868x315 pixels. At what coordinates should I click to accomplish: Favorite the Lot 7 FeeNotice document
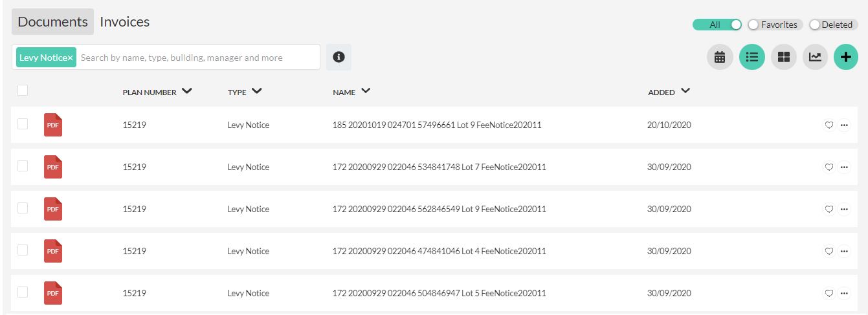(x=829, y=167)
